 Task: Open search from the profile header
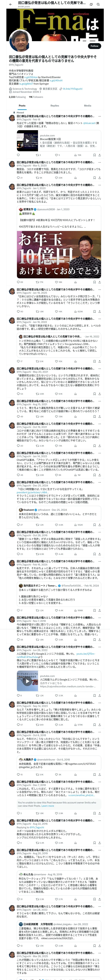(x=98, y=4)
